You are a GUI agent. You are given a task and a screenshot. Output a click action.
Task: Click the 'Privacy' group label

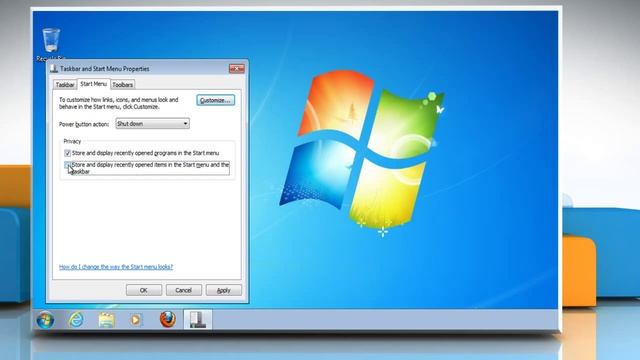pyautogui.click(x=72, y=141)
